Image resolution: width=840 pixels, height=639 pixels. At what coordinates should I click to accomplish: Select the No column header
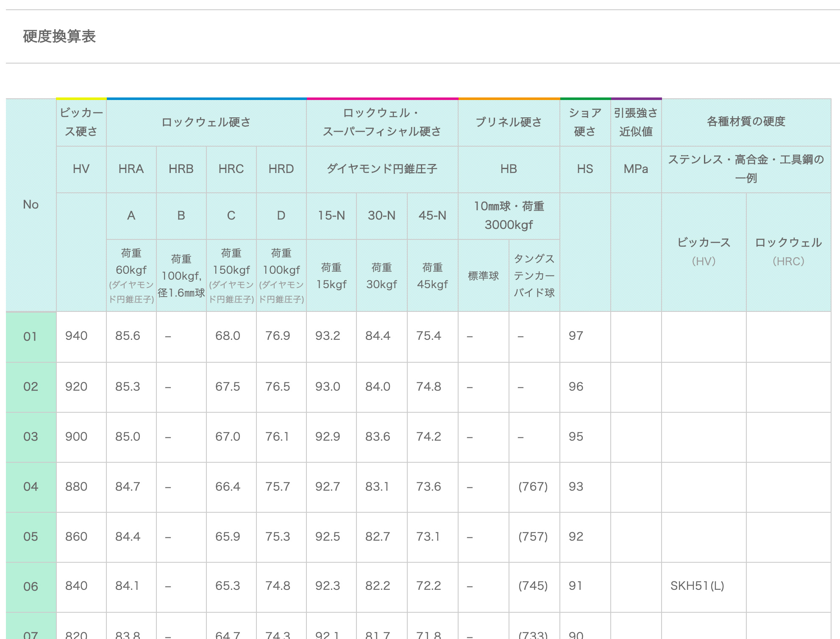[31, 205]
